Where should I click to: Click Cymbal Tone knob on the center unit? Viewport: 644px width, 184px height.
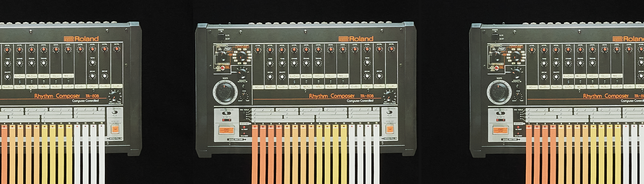click(x=367, y=63)
